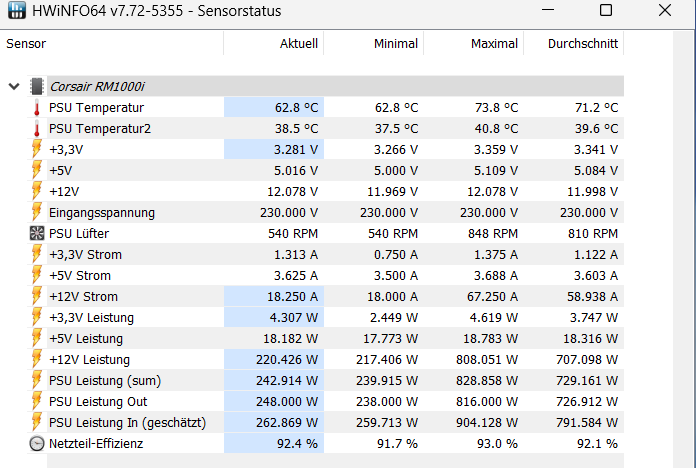This screenshot has height=468, width=696.
Task: Click the +12V Strom lightning icon
Action: pos(37,296)
